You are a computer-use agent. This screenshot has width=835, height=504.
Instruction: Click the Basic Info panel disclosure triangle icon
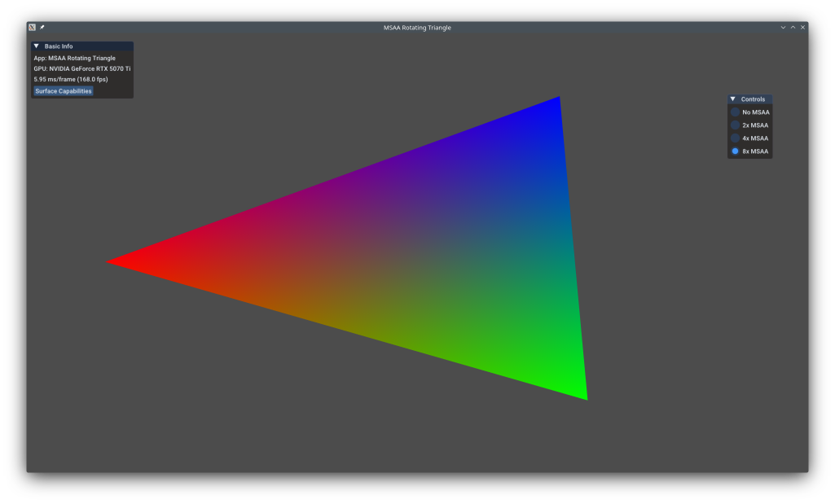pyautogui.click(x=36, y=46)
